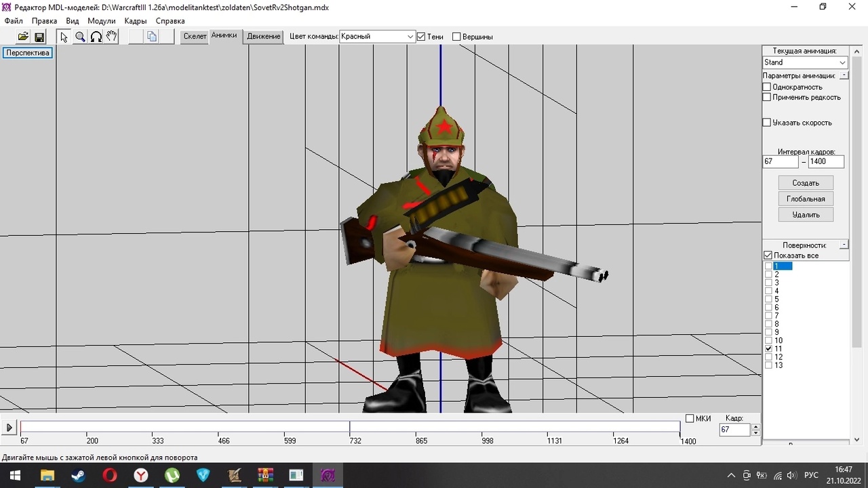The height and width of the screenshot is (488, 868).
Task: Enable the Указать скорость checkbox
Action: pos(767,123)
